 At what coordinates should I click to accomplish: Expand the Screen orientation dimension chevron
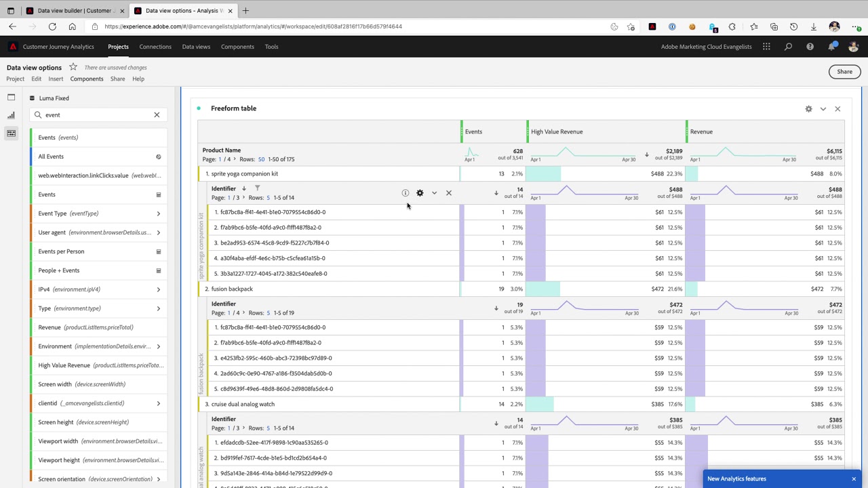click(x=159, y=479)
